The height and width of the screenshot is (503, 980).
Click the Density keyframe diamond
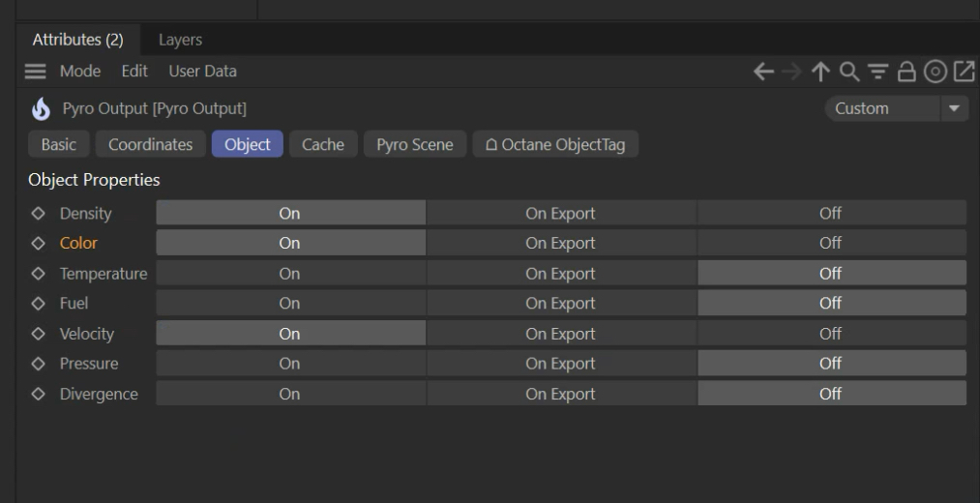click(39, 213)
